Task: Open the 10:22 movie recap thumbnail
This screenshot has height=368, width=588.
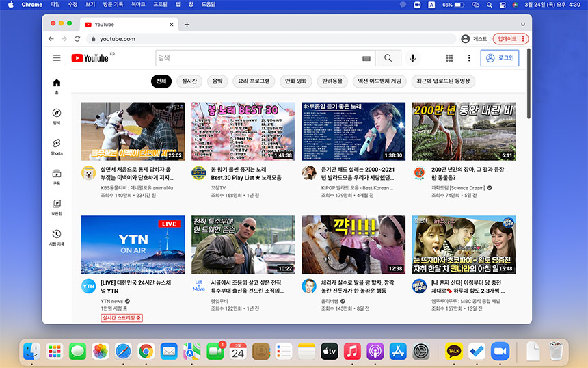Action: pos(243,245)
